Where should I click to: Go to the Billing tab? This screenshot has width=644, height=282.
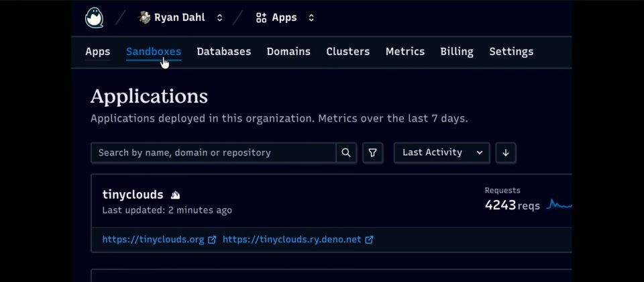pyautogui.click(x=457, y=51)
